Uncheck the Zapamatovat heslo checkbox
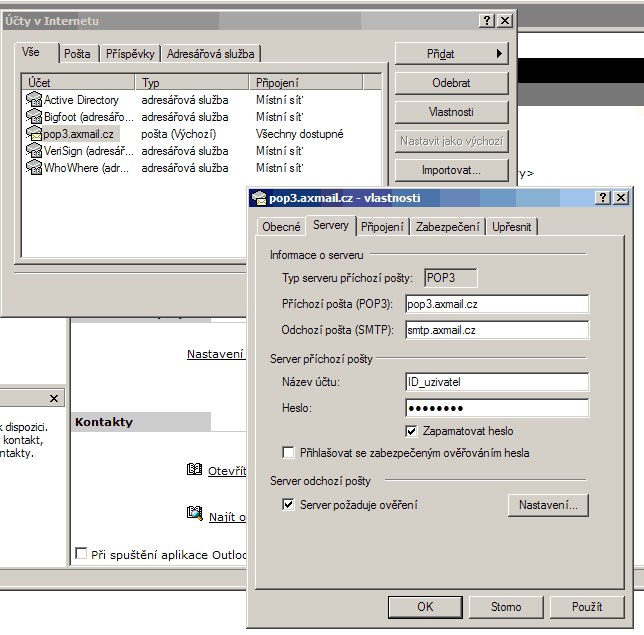Viewport: 644px width, 635px height. [411, 431]
